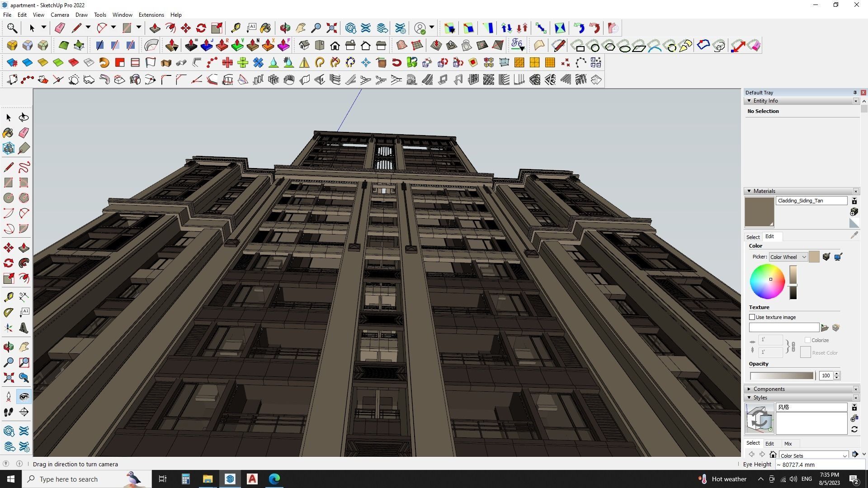Select the Axes tool in left toolbar
Screen dimensions: 868x488
(9, 328)
